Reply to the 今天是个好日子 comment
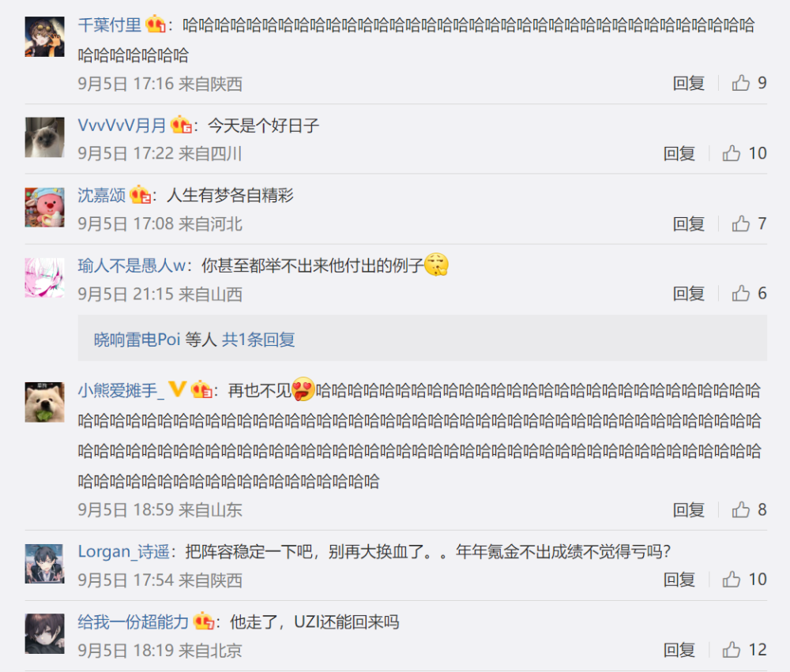The height and width of the screenshot is (672, 790). tap(679, 153)
